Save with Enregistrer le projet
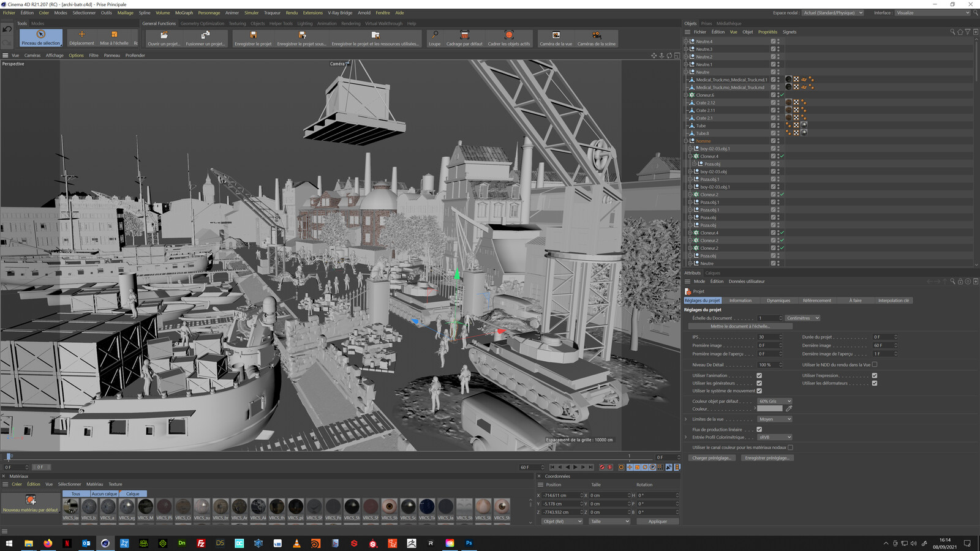Image resolution: width=980 pixels, height=551 pixels. pos(253,38)
